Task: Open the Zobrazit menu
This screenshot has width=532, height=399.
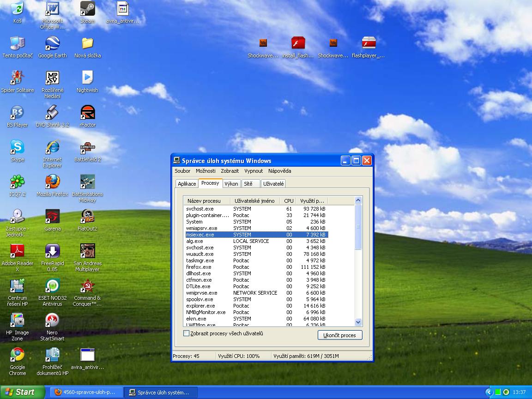Action: click(230, 171)
